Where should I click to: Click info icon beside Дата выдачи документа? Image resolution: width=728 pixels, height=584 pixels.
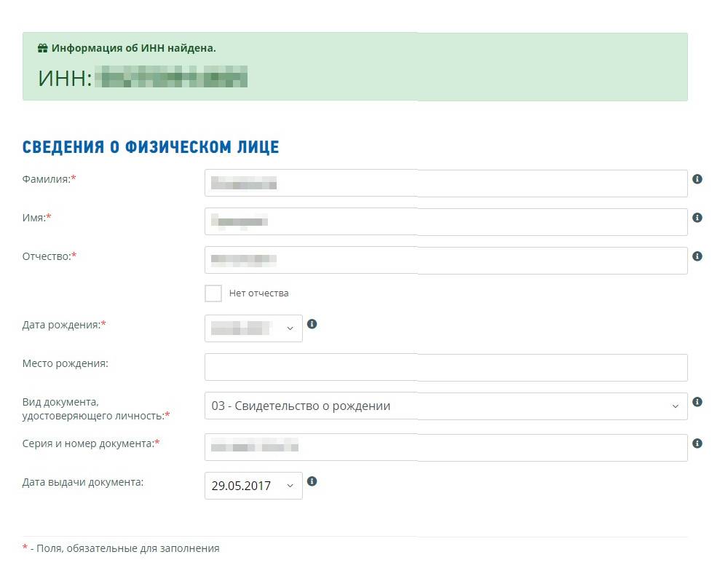(312, 481)
